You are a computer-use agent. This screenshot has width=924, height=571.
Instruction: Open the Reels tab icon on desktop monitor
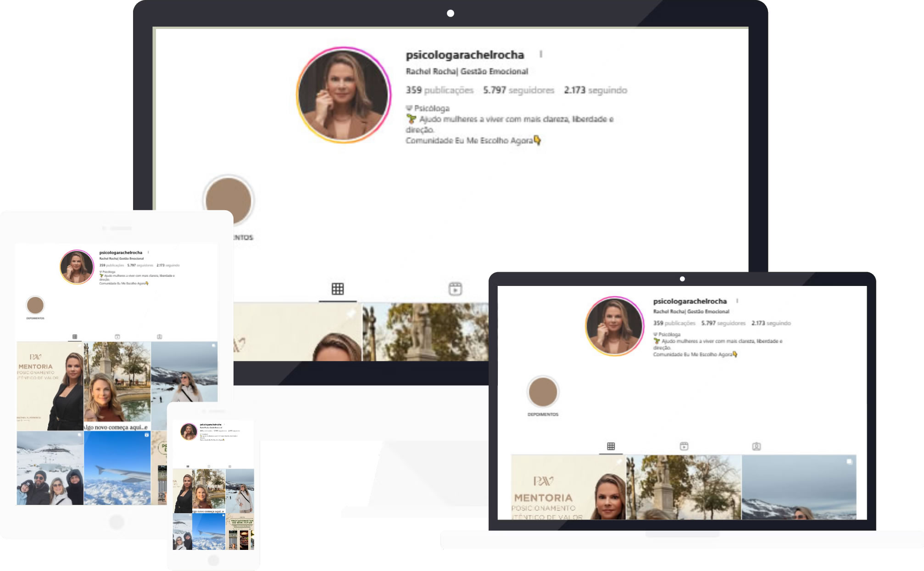(x=455, y=289)
